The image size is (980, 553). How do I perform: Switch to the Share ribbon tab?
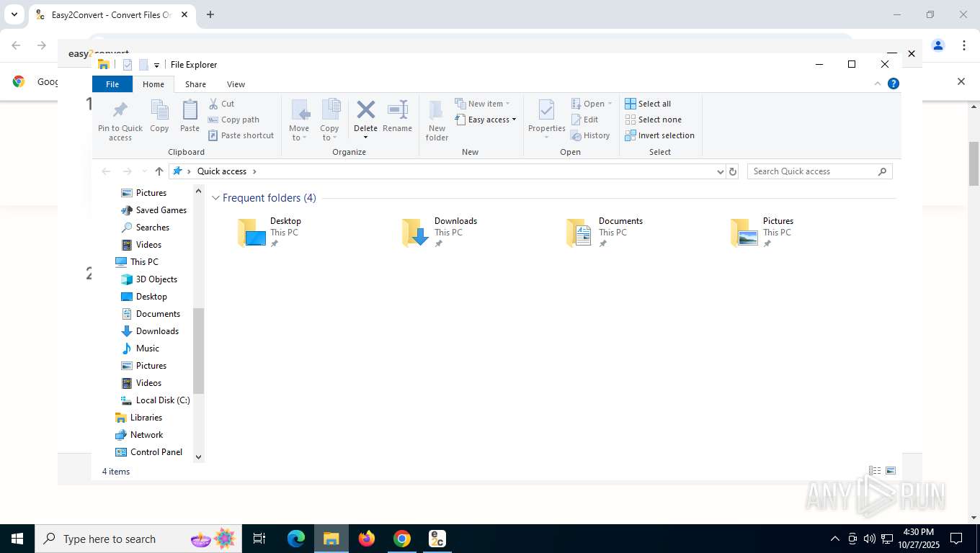(x=195, y=84)
